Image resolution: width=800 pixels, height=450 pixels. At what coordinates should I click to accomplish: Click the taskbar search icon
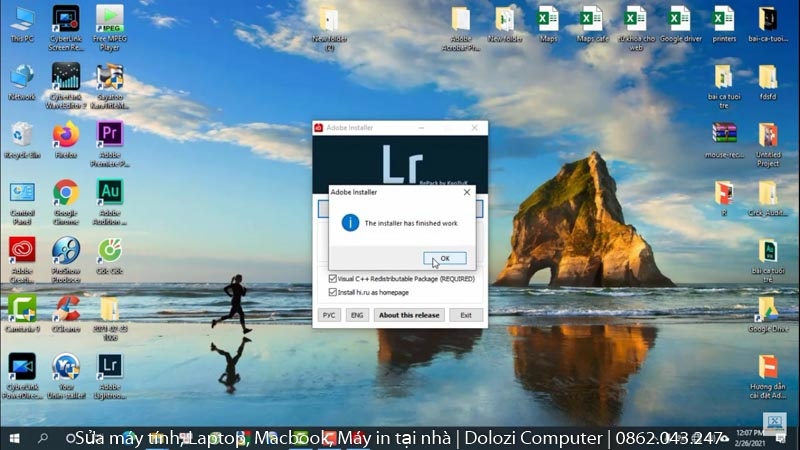[x=43, y=438]
